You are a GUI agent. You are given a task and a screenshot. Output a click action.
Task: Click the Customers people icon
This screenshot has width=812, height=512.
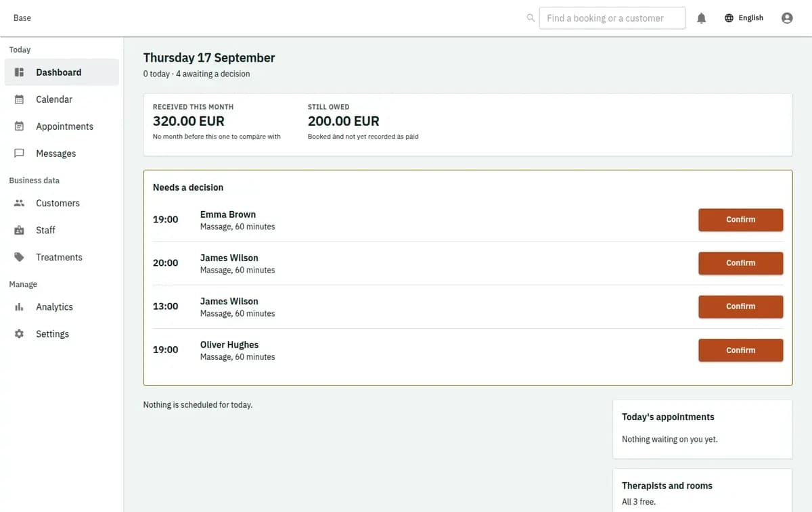click(19, 203)
